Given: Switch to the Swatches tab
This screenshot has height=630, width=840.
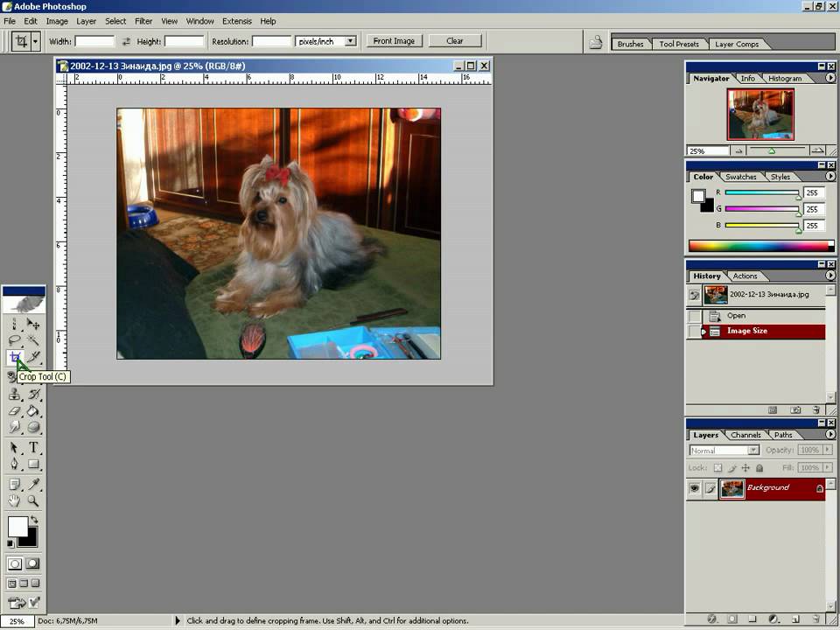Looking at the screenshot, I should tap(741, 177).
